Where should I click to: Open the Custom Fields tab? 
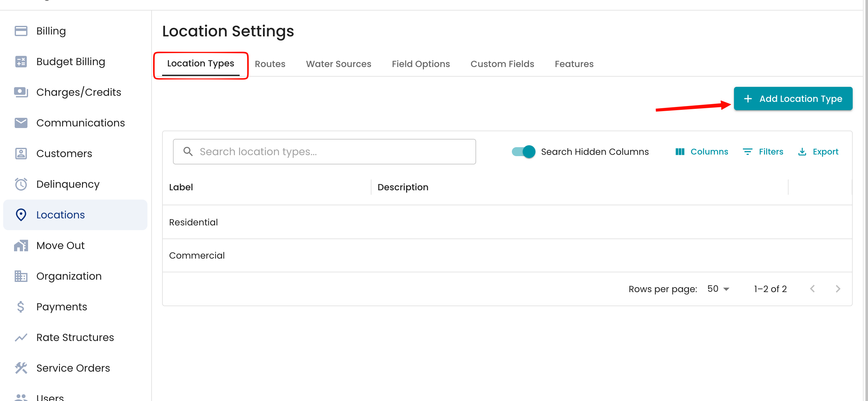click(x=502, y=64)
